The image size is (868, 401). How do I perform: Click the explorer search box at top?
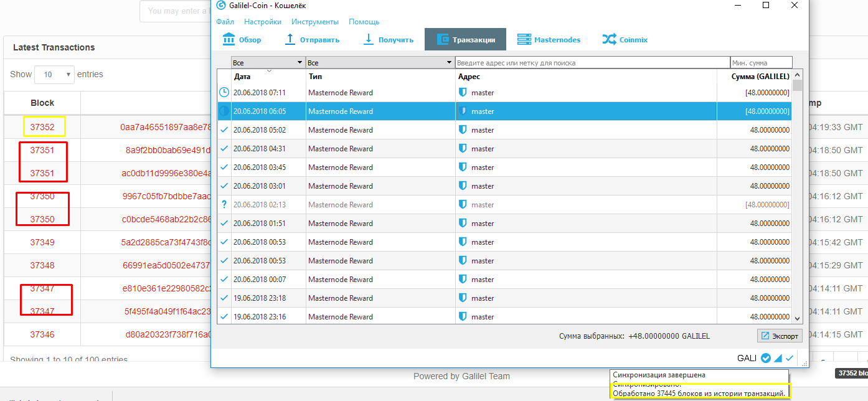point(175,11)
